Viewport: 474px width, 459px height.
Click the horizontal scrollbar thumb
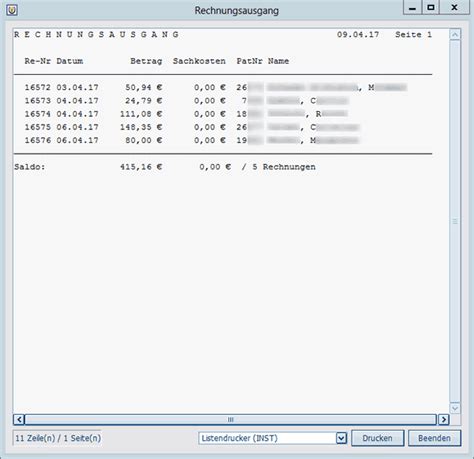[230, 419]
